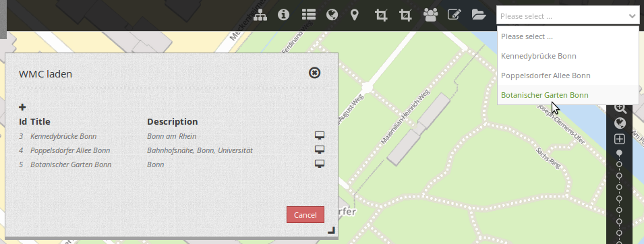Click description 'Bahnhofsnähe, Bonn, Universität'
This screenshot has width=644, height=244.
pos(200,150)
